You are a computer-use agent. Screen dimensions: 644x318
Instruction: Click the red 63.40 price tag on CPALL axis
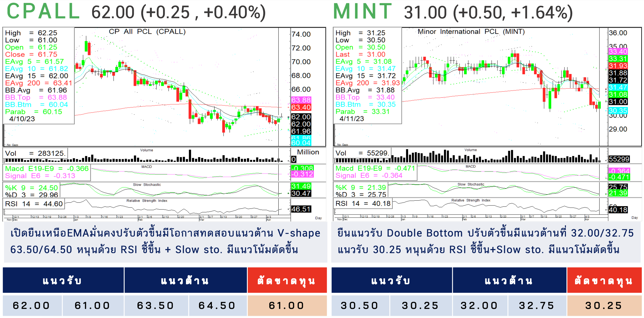(x=301, y=107)
